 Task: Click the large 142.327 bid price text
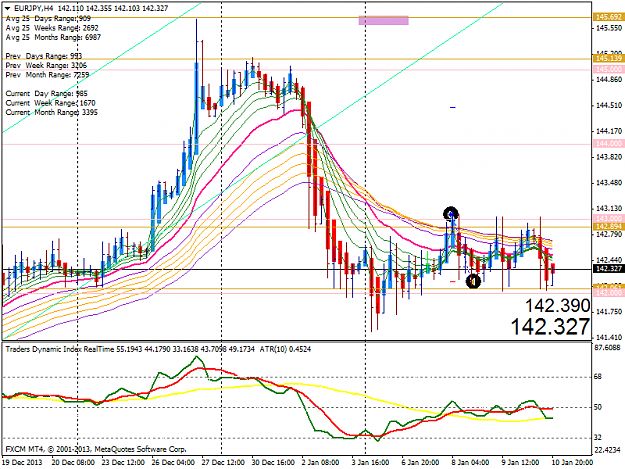[x=550, y=326]
